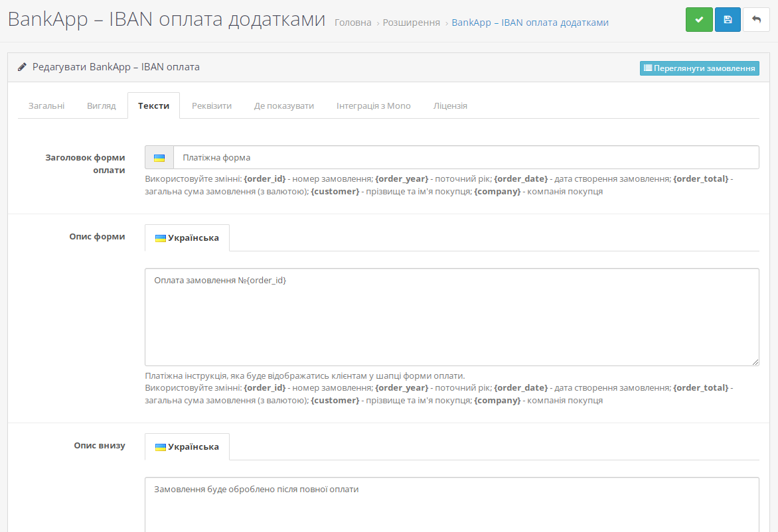Click into the Опис форми textarea
The width and height of the screenshot is (778, 532).
pos(451,316)
